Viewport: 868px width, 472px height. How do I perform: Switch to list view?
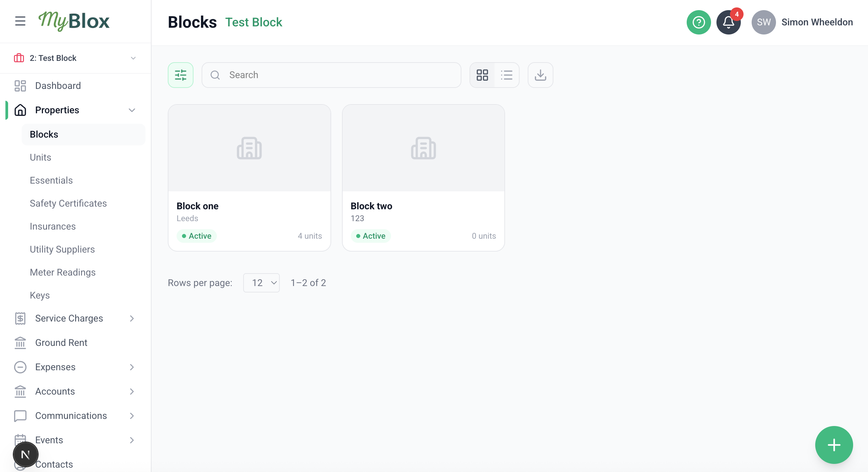point(506,75)
